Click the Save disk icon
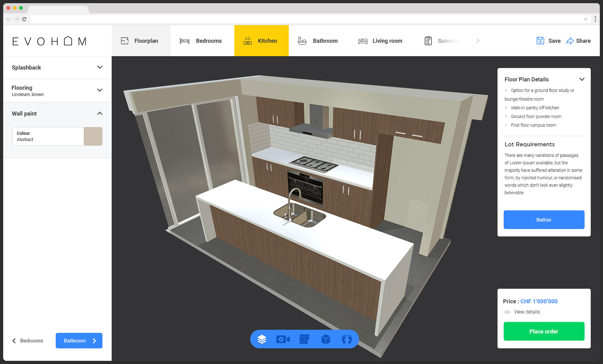This screenshot has height=364, width=603. click(x=540, y=41)
